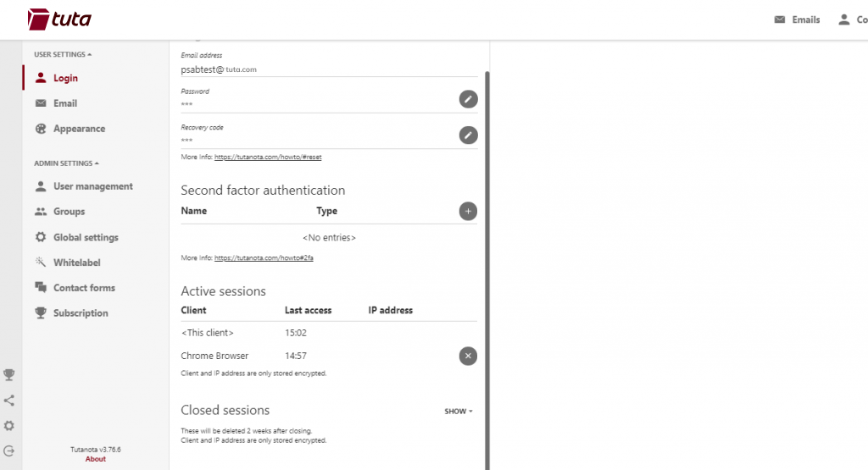This screenshot has height=470, width=868.
Task: Click the About link under version
Action: 96,459
